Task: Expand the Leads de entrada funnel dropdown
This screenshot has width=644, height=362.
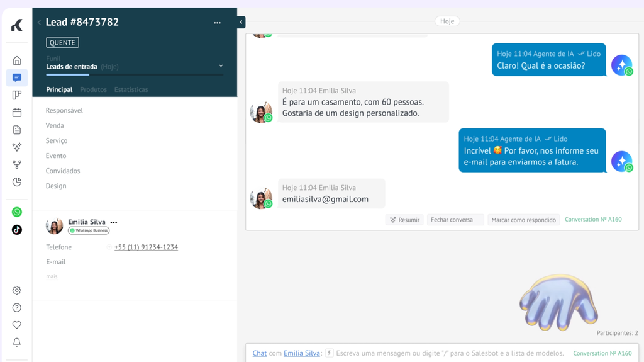Action: [221, 66]
